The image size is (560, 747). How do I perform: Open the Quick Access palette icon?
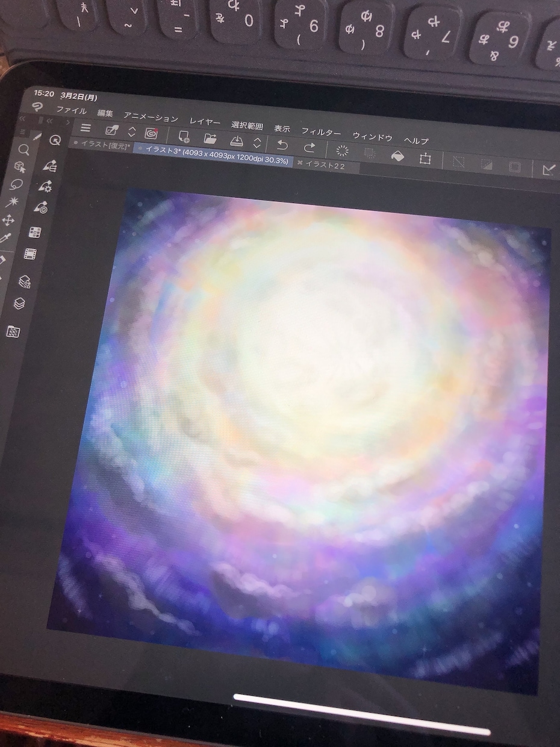(x=55, y=140)
